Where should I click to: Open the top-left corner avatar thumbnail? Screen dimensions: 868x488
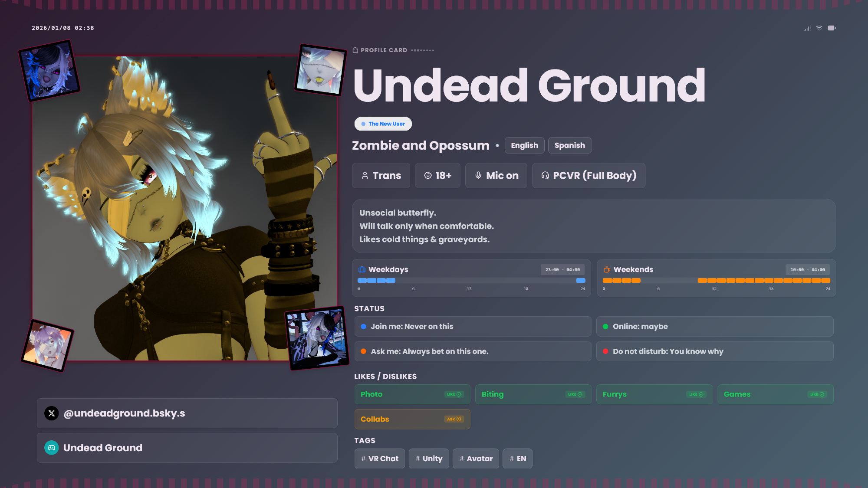pyautogui.click(x=49, y=71)
